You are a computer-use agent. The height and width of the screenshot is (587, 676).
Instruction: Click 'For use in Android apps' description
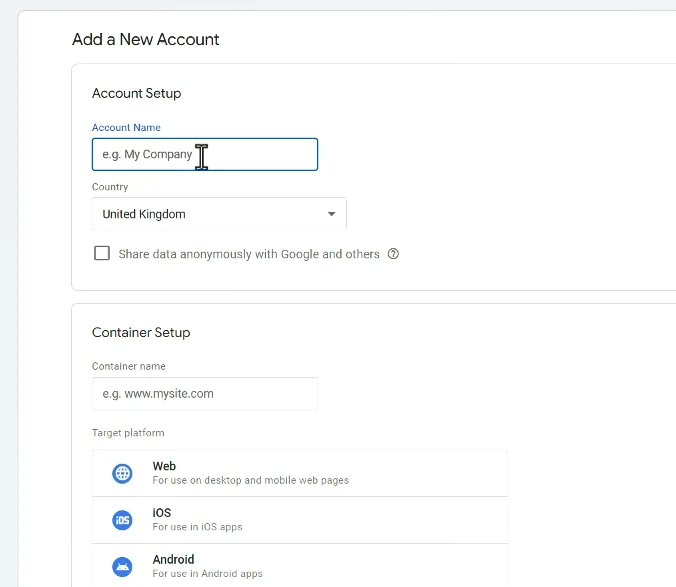(207, 573)
